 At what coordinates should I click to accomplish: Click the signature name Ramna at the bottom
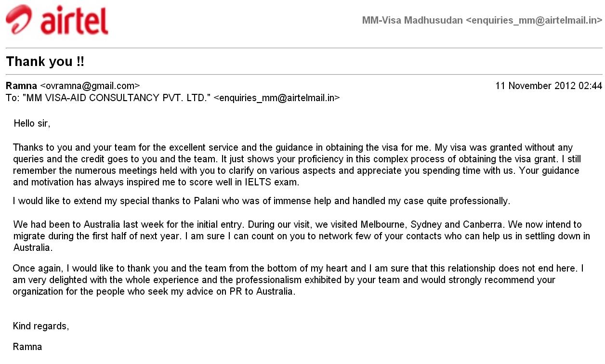coord(27,347)
